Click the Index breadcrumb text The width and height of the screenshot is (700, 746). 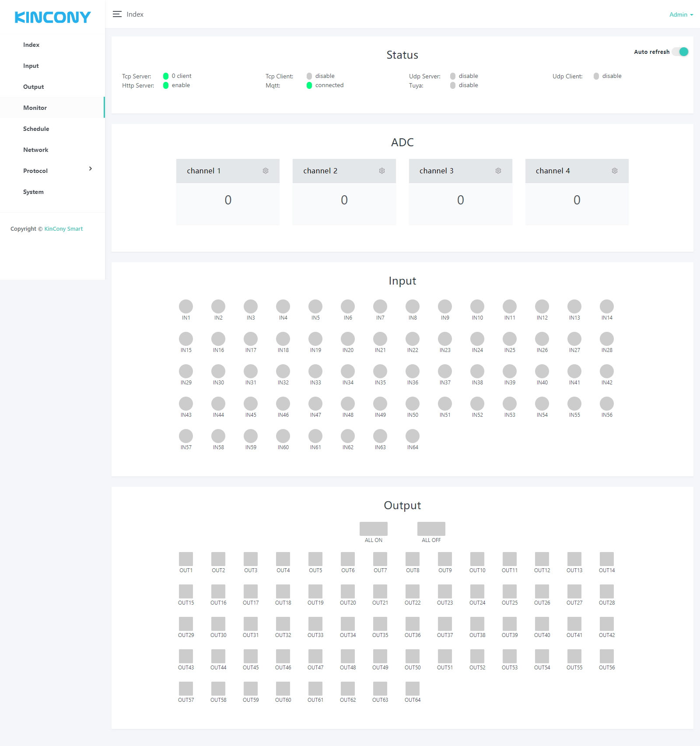[x=135, y=14]
